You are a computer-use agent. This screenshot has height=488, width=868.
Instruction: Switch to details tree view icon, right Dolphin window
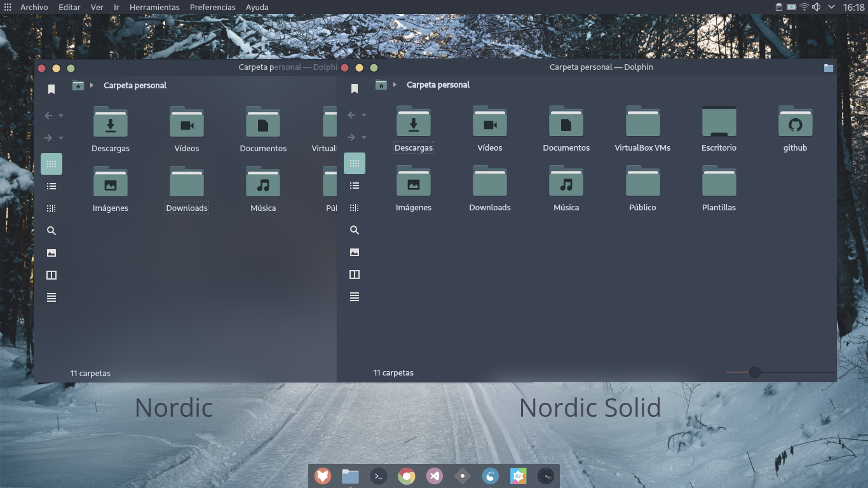pyautogui.click(x=355, y=208)
